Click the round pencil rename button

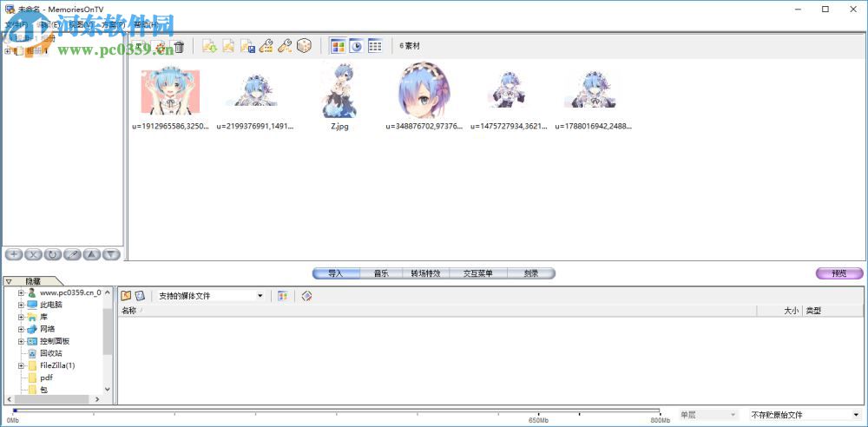coord(72,254)
